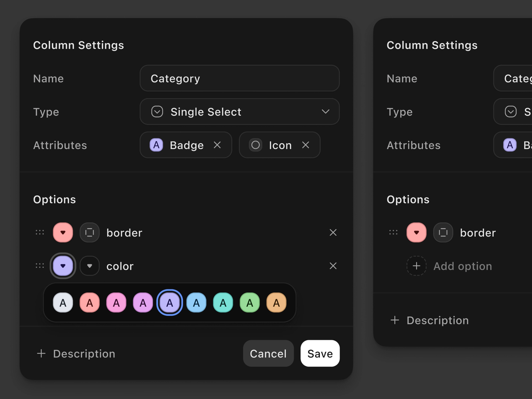
Task: Open the Single Select type dropdown
Action: click(x=239, y=112)
